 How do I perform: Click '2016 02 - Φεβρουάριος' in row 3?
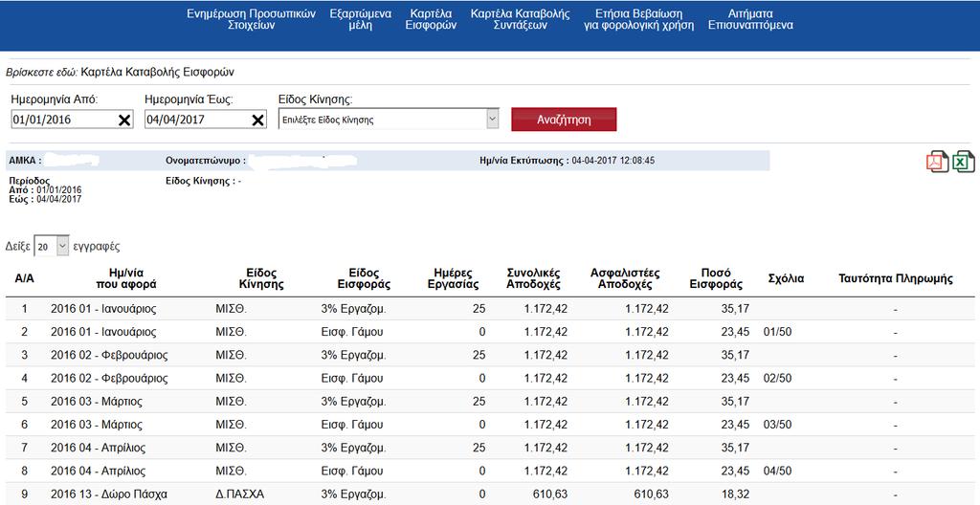click(x=109, y=355)
